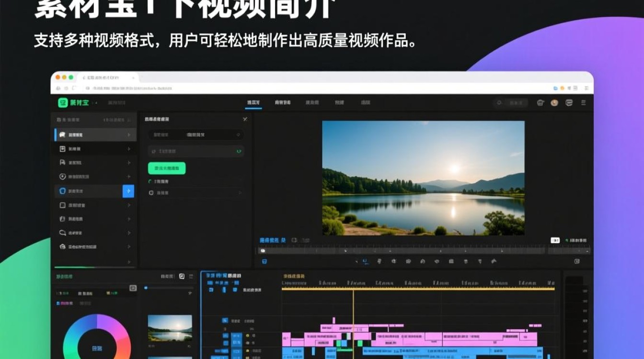
Task: Click the truck-shaped icon in the sidebar
Action: (x=62, y=163)
